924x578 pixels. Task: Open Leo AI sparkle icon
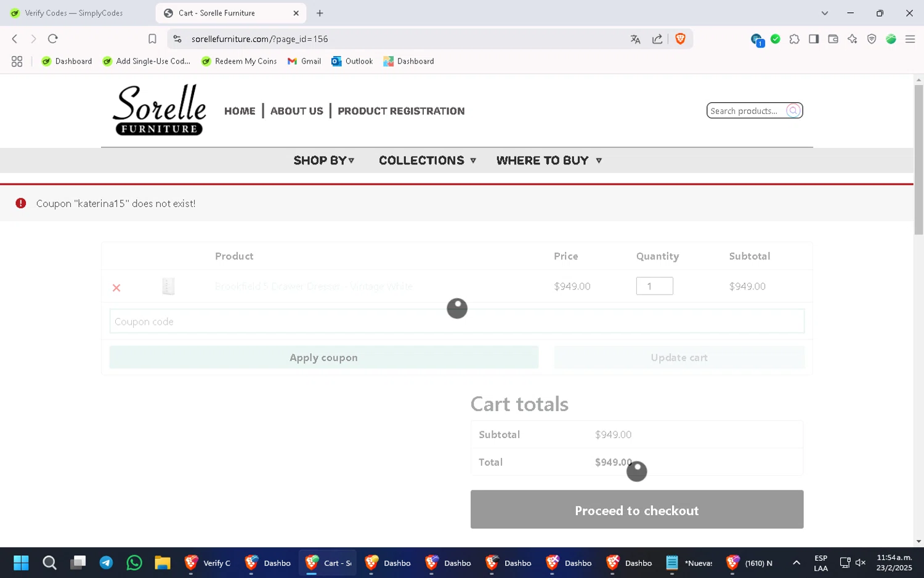coord(852,39)
